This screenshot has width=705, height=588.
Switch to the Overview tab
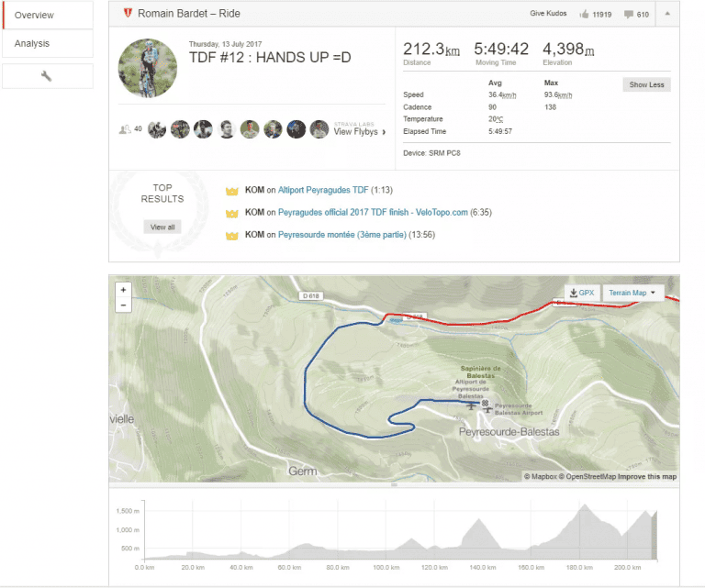[x=47, y=15]
